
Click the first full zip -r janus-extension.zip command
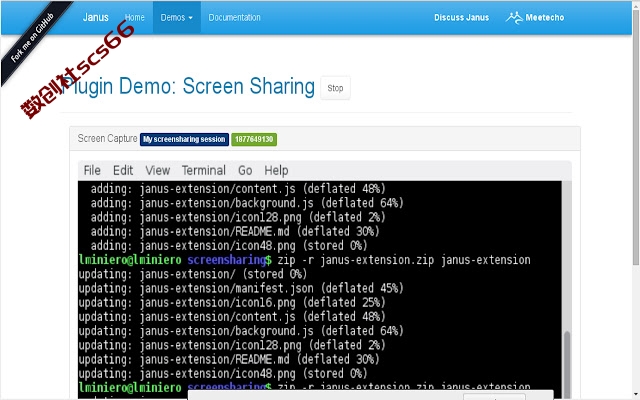point(404,260)
